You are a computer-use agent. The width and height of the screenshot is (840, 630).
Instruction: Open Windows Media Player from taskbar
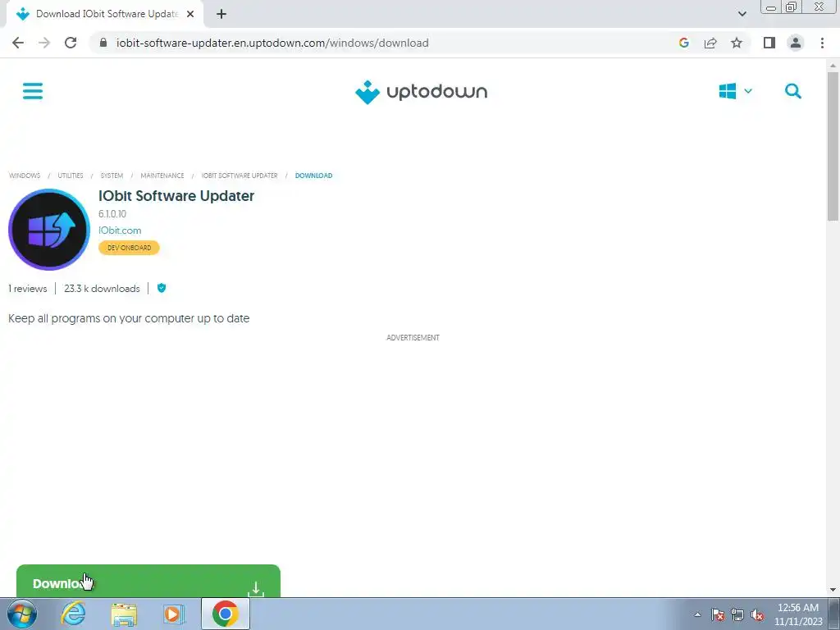click(x=174, y=614)
